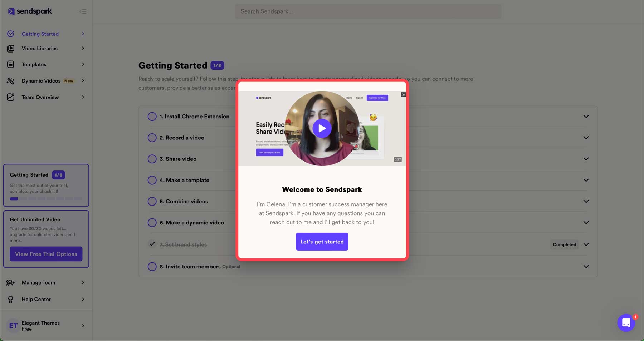Mark step 1 Install Chrome Extension complete
644x341 pixels.
[152, 116]
